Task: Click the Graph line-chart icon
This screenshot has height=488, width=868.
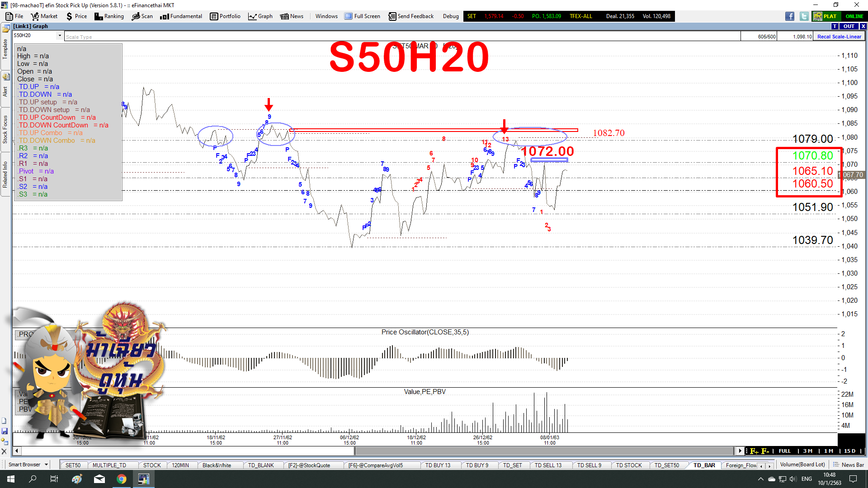Action: click(x=252, y=16)
